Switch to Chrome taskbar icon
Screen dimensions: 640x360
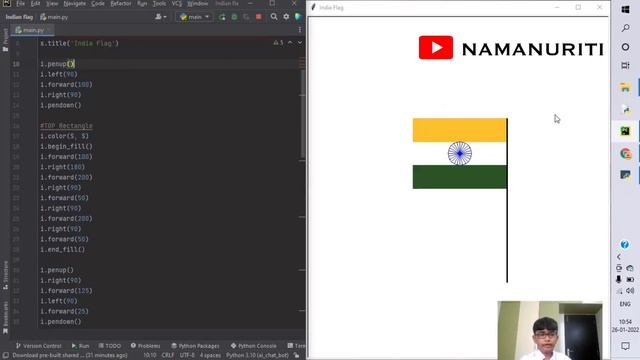625,153
